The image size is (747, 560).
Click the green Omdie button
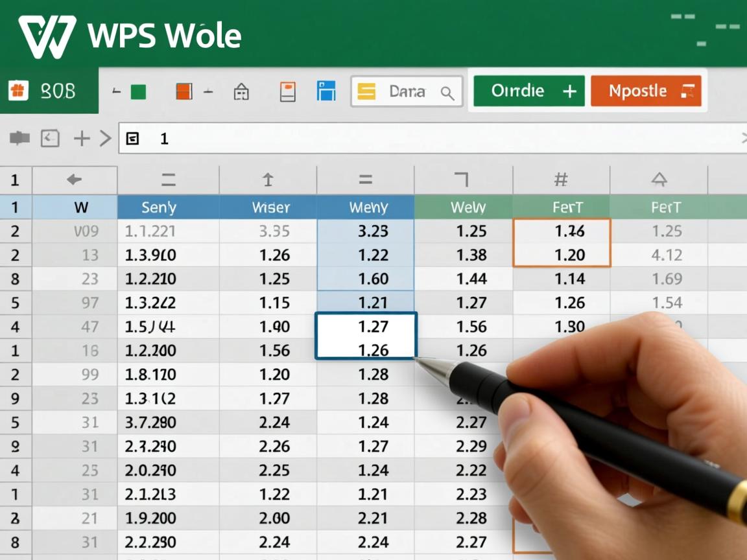528,91
